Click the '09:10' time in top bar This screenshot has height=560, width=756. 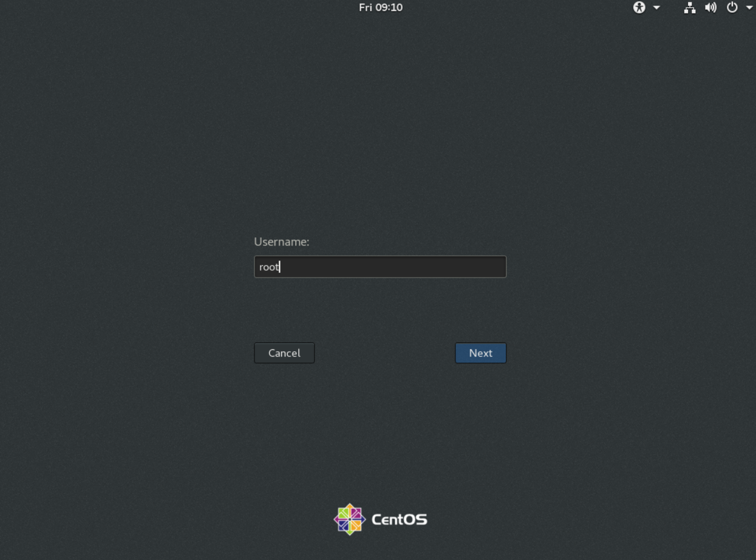pos(389,7)
